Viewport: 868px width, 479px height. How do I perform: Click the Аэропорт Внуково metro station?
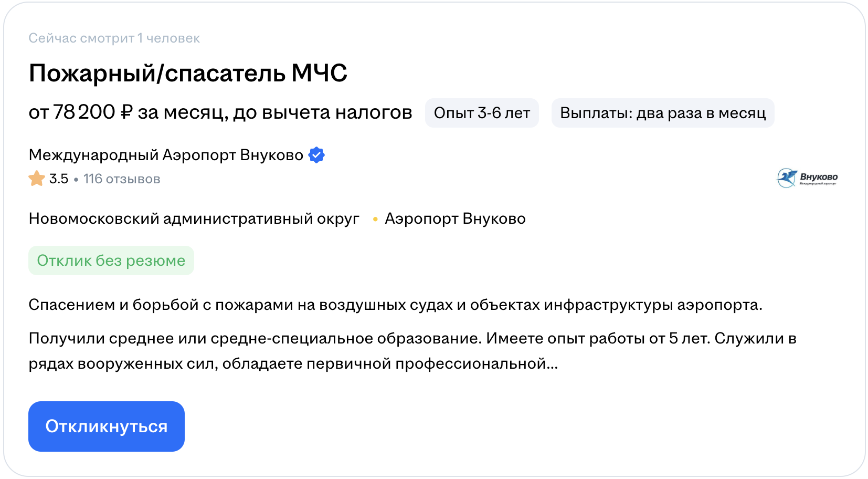tap(455, 218)
